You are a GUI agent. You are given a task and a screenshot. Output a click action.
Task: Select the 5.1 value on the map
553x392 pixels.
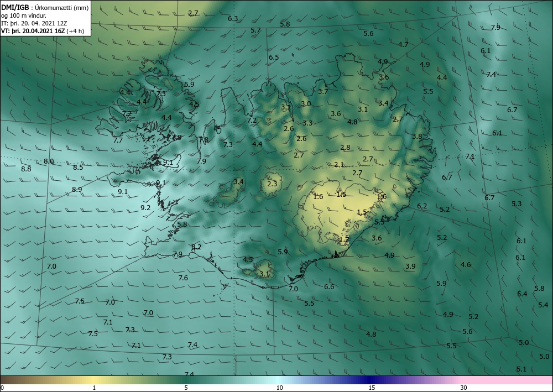point(521,369)
